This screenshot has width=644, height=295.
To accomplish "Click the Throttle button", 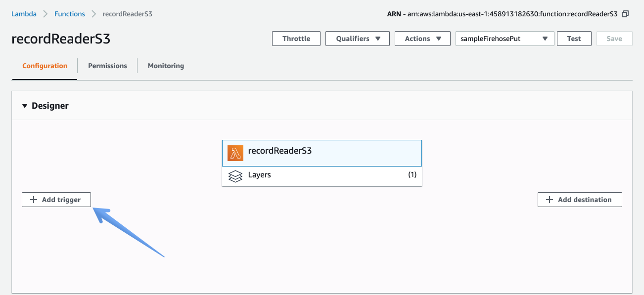I will pos(296,39).
